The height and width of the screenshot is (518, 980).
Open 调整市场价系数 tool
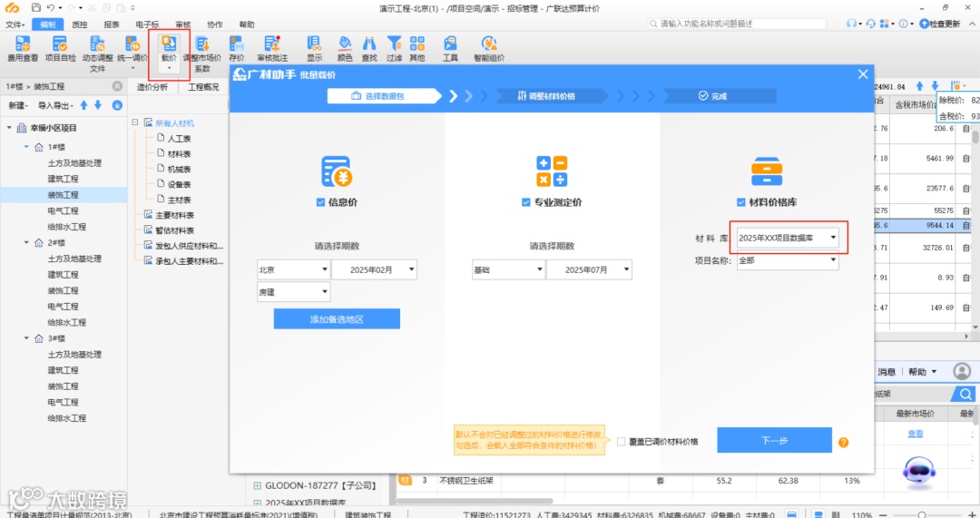click(201, 54)
